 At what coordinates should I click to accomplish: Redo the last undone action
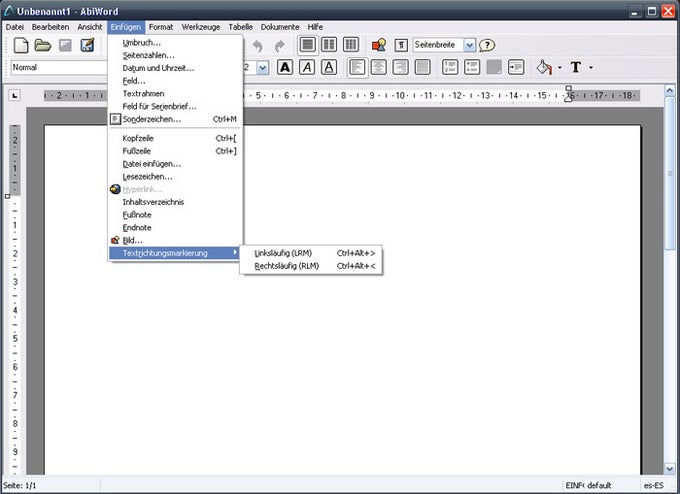pyautogui.click(x=280, y=46)
